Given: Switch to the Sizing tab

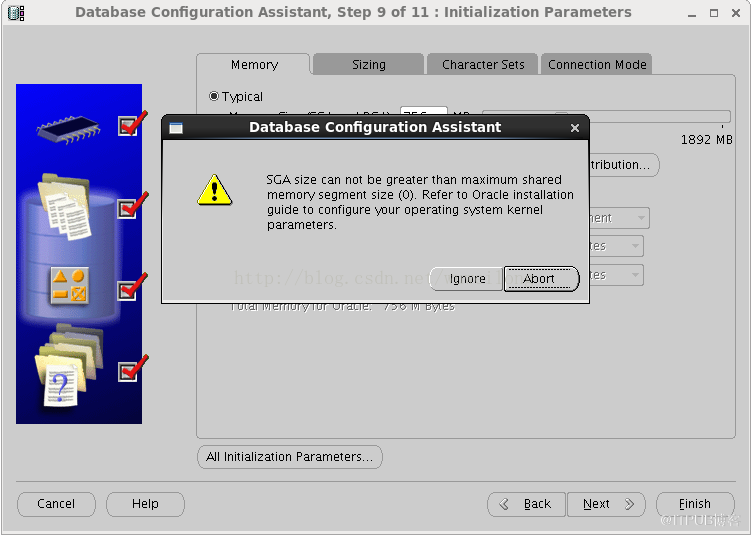Looking at the screenshot, I should 368,65.
